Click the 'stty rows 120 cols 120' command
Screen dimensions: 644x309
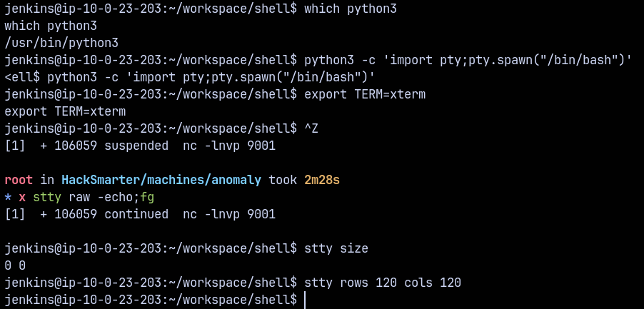pos(382,283)
